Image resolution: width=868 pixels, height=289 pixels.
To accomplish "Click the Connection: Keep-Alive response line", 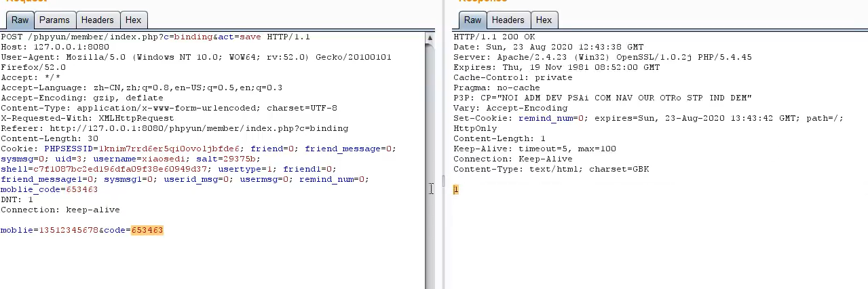I will coord(513,159).
